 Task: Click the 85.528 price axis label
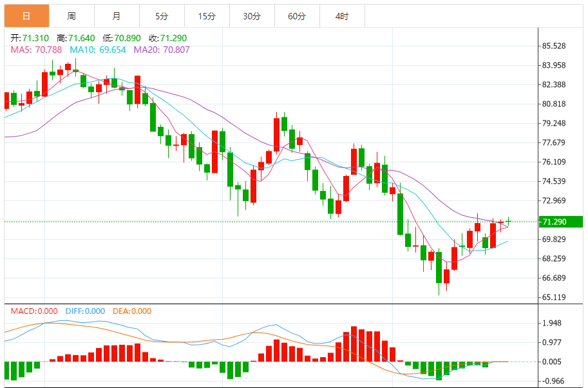coord(554,46)
